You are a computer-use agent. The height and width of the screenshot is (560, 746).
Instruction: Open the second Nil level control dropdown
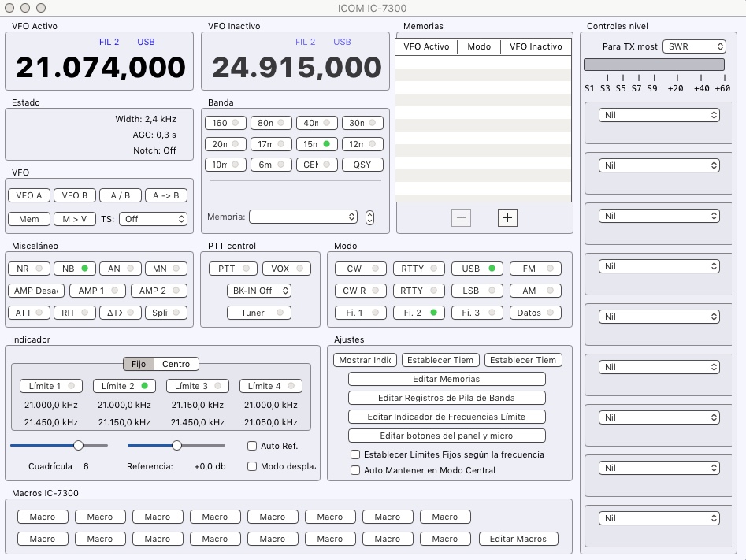[659, 165]
